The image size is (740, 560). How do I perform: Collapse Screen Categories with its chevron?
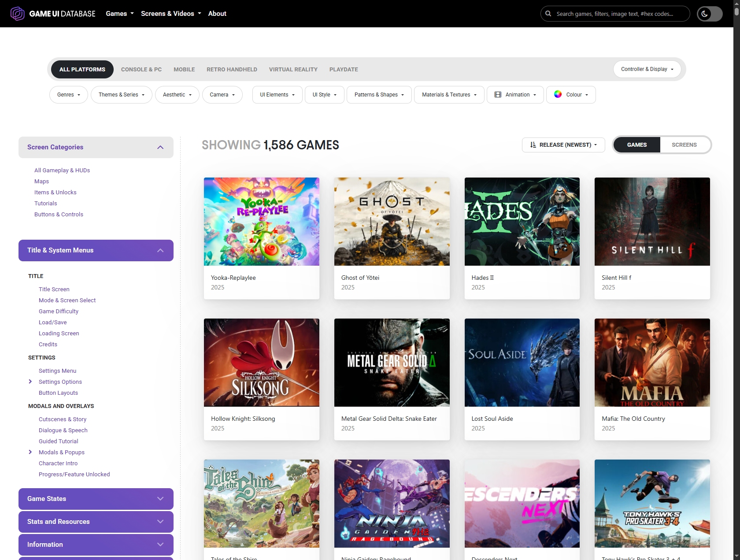[x=160, y=147]
